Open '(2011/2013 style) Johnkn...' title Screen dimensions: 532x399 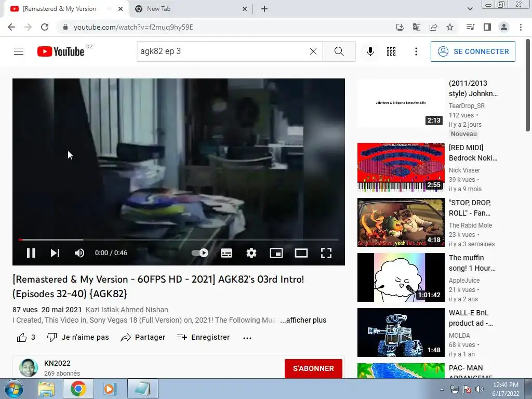click(x=473, y=88)
